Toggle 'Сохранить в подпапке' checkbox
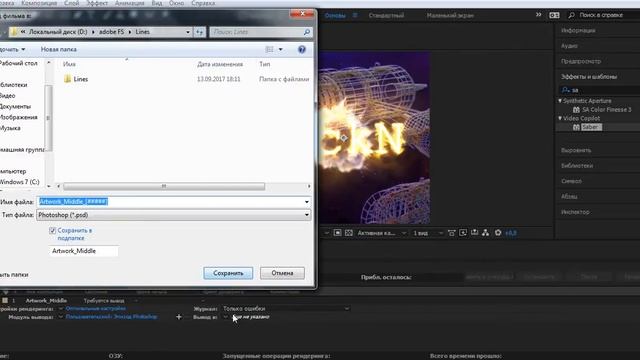The height and width of the screenshot is (360, 640). click(x=52, y=231)
